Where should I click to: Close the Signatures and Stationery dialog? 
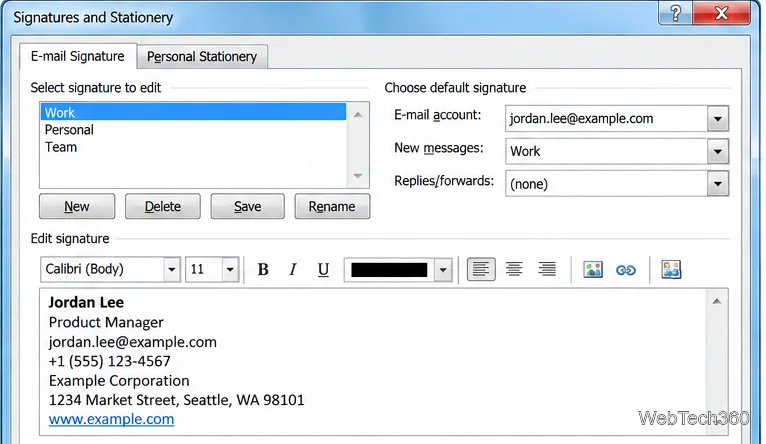pyautogui.click(x=721, y=13)
